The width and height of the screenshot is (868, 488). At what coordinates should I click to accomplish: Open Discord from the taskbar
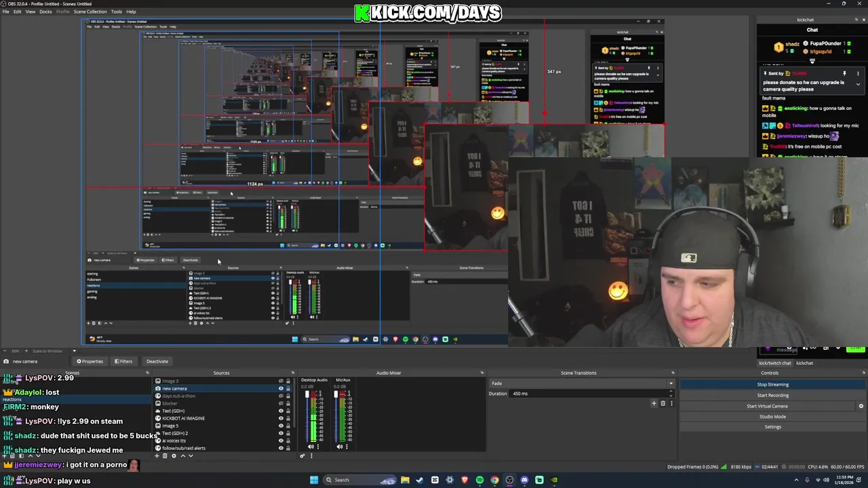tap(524, 480)
